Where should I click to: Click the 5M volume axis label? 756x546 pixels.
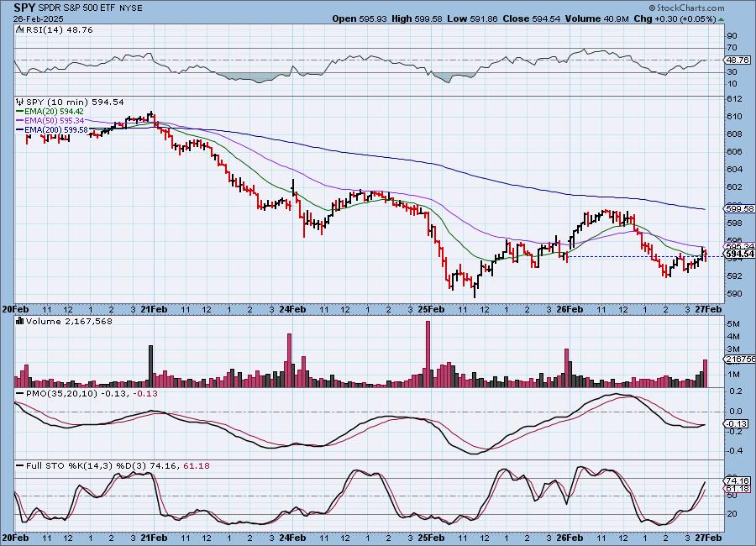click(x=732, y=323)
